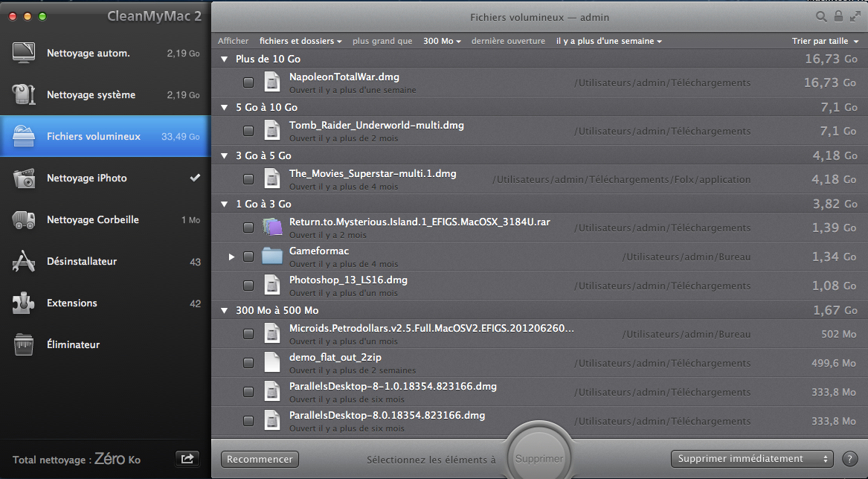Open the 300 Mo size filter dropdown
Screen dimensions: 868x479
442,41
